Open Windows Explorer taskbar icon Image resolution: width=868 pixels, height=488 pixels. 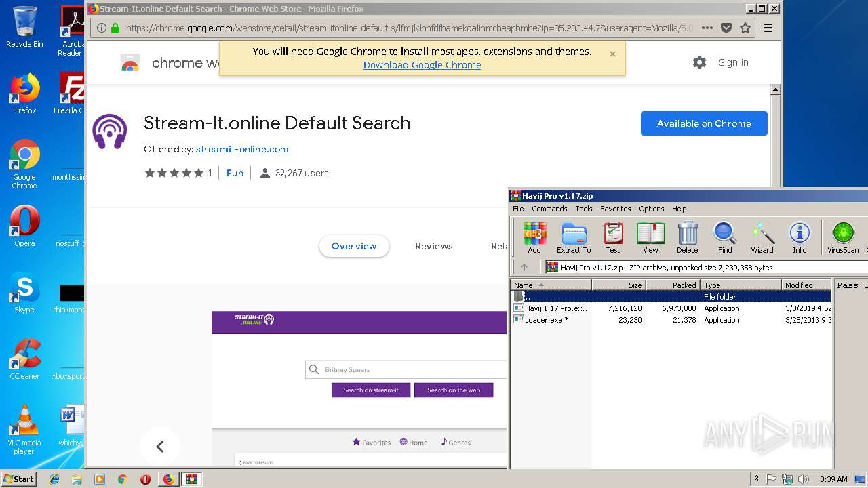[x=77, y=479]
